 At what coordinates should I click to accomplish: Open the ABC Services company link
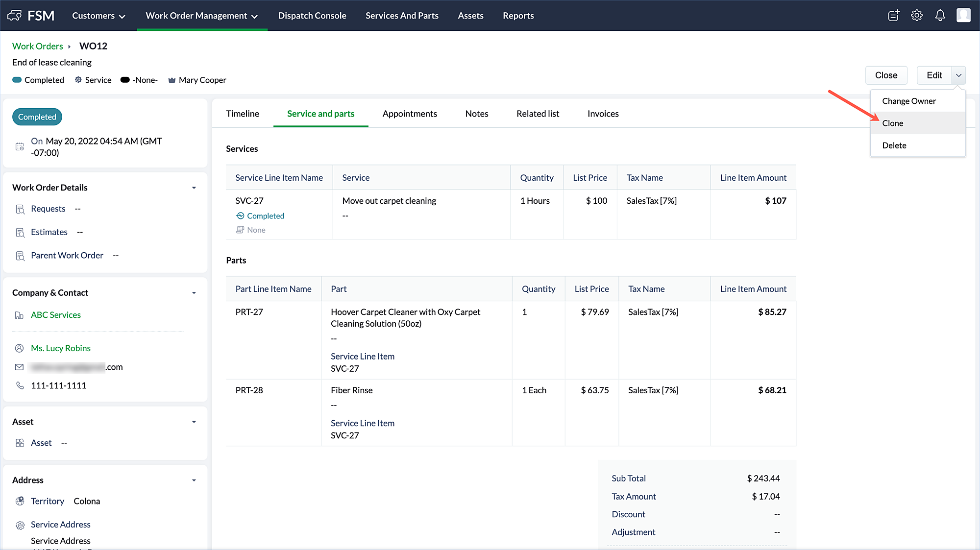tap(56, 315)
